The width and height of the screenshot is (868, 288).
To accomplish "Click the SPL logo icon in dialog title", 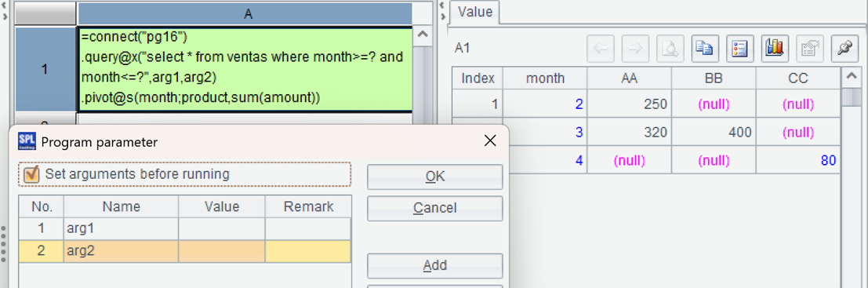I will click(x=27, y=141).
